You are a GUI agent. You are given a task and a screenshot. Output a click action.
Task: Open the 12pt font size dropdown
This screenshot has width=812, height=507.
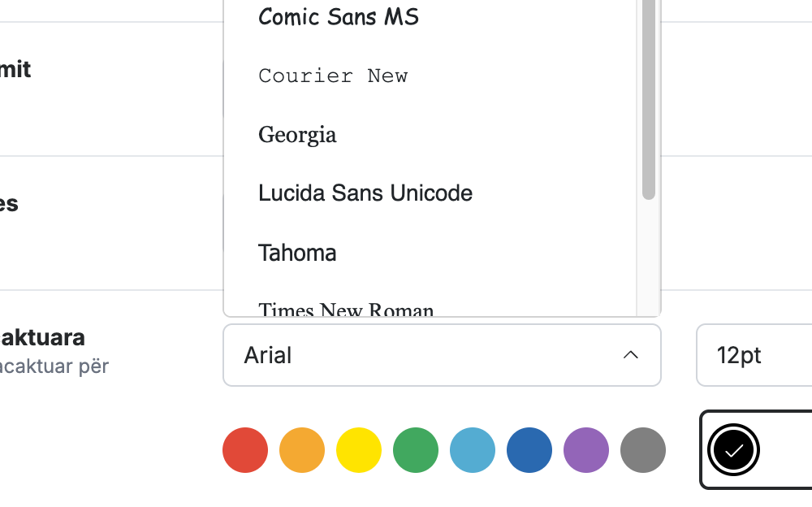click(754, 355)
